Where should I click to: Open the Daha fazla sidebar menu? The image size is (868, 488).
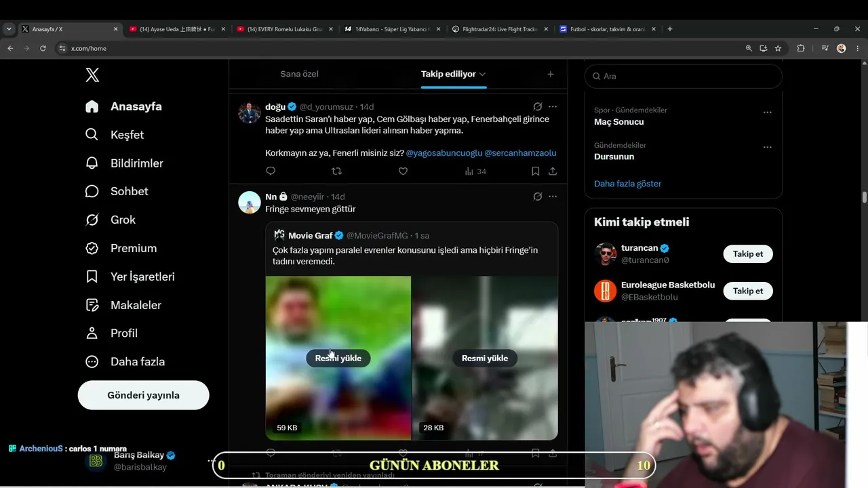125,362
